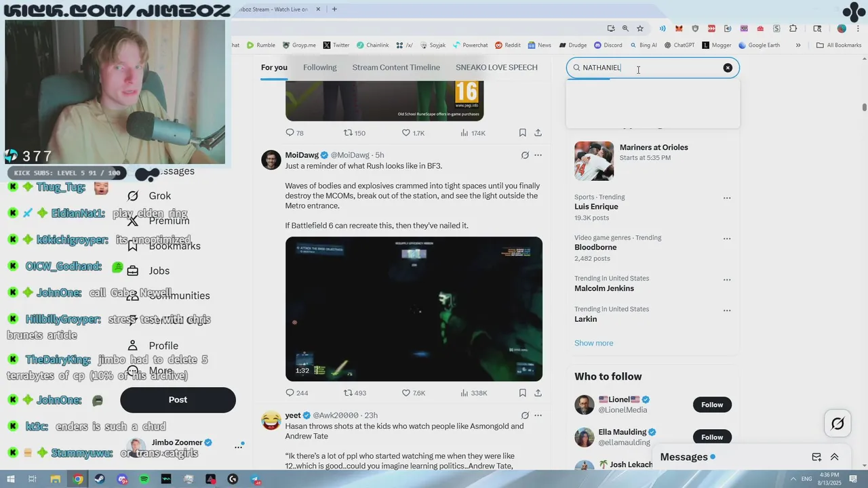Bookmark the post with 174K views

tap(522, 133)
